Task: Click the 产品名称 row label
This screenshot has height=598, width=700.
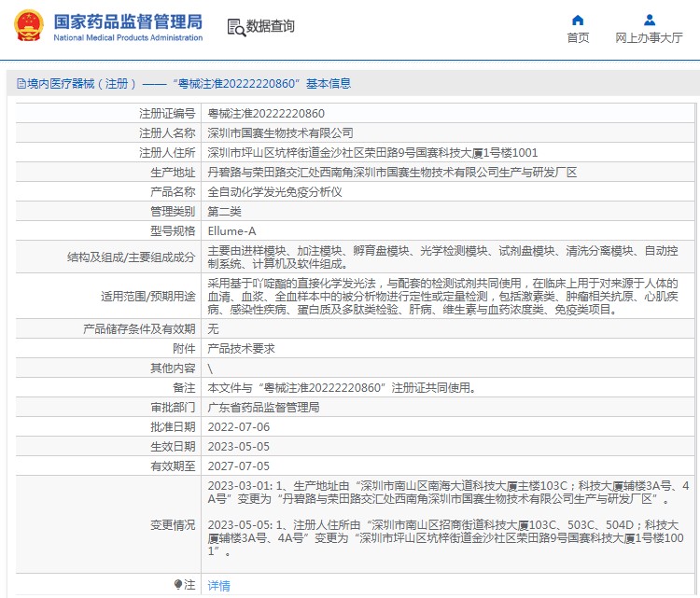Action: [x=173, y=192]
